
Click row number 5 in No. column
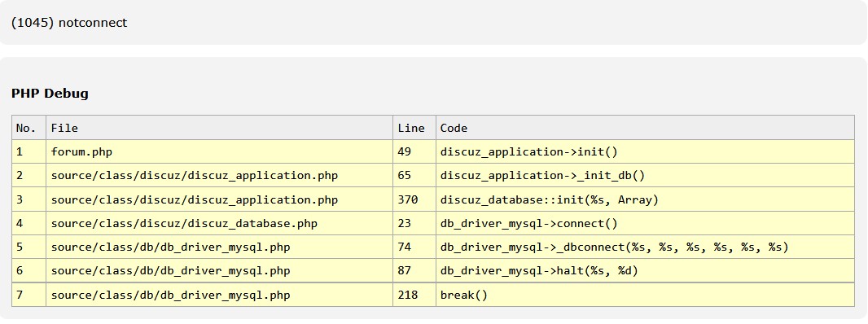click(x=28, y=247)
